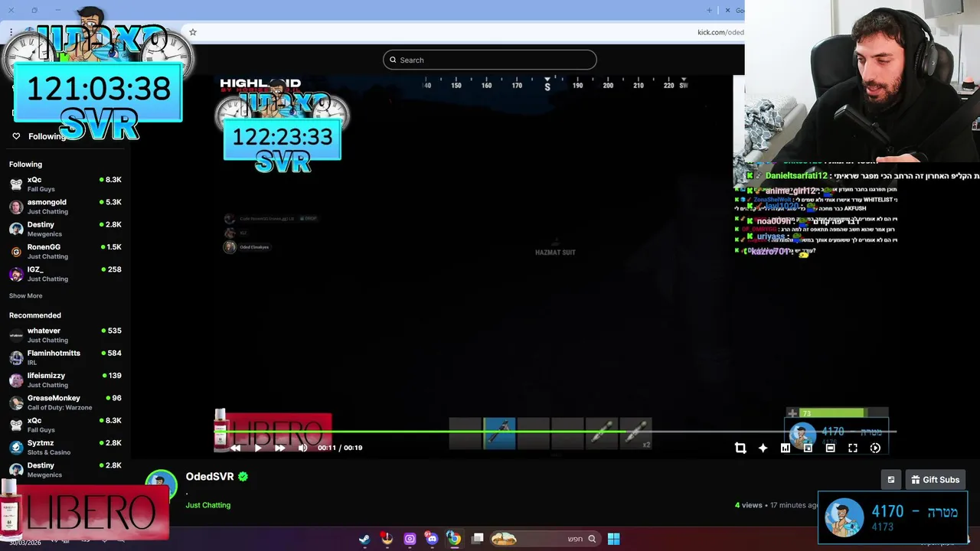The height and width of the screenshot is (551, 980).
Task: Click the 00:11 / 00:19 time display
Action: (340, 448)
